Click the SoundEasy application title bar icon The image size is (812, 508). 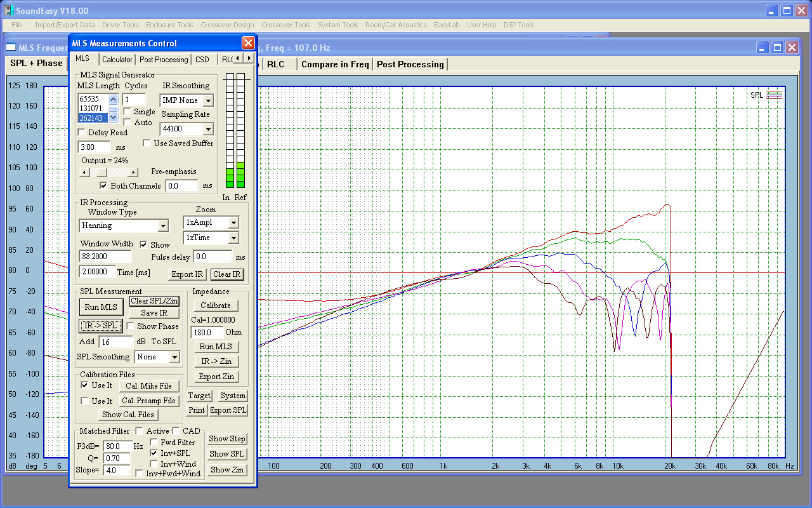tap(8, 11)
